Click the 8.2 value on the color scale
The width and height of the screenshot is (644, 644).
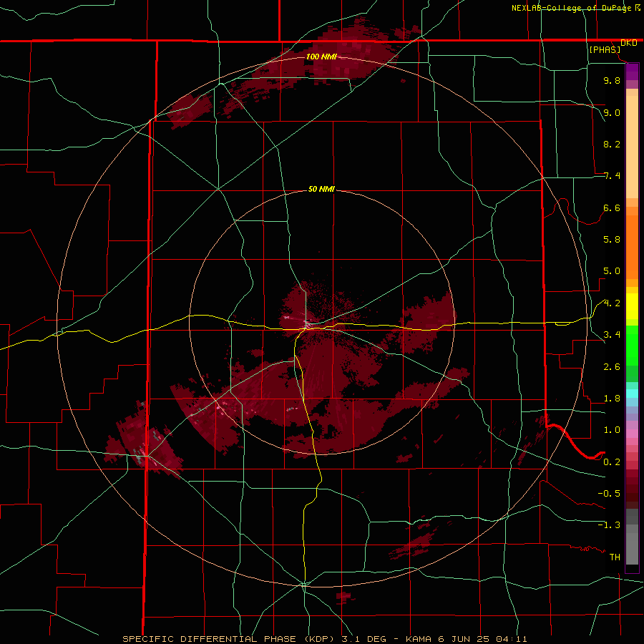coord(612,144)
